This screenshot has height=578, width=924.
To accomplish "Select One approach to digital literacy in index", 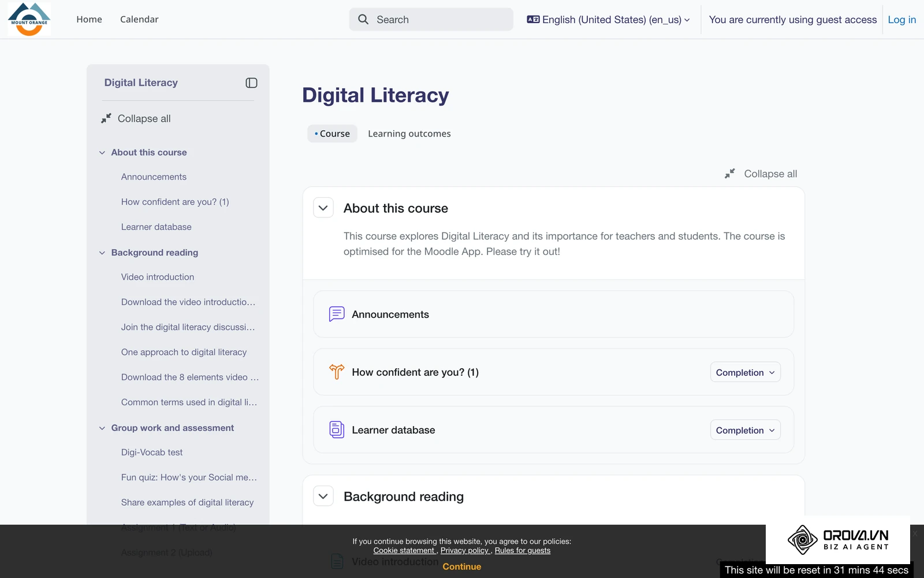I will coord(184,352).
